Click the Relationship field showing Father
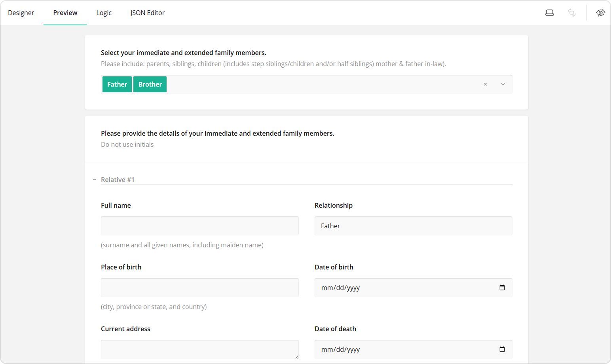The height and width of the screenshot is (364, 611). (413, 226)
